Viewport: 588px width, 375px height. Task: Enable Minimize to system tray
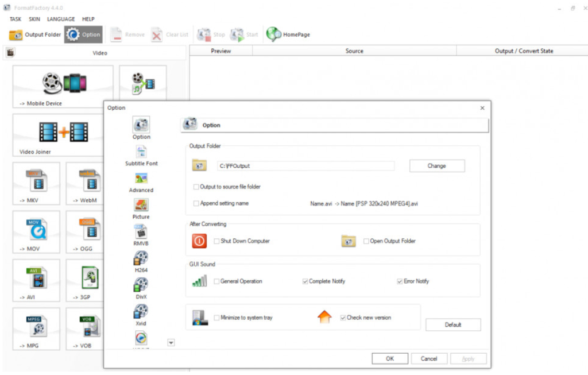coord(216,318)
